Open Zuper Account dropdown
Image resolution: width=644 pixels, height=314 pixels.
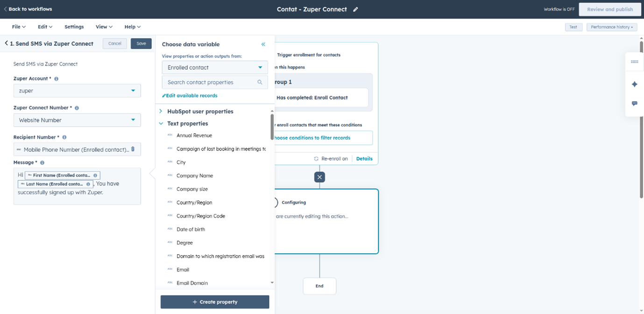click(x=77, y=91)
